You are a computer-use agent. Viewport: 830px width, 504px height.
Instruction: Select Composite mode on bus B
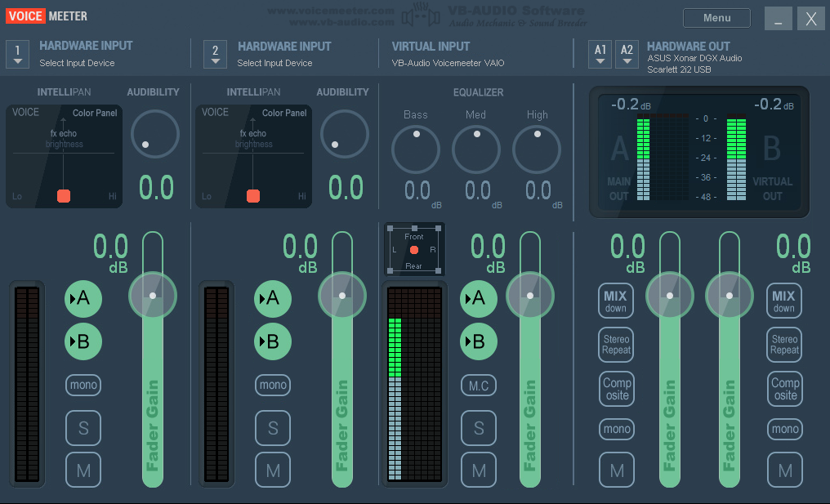pyautogui.click(x=785, y=389)
